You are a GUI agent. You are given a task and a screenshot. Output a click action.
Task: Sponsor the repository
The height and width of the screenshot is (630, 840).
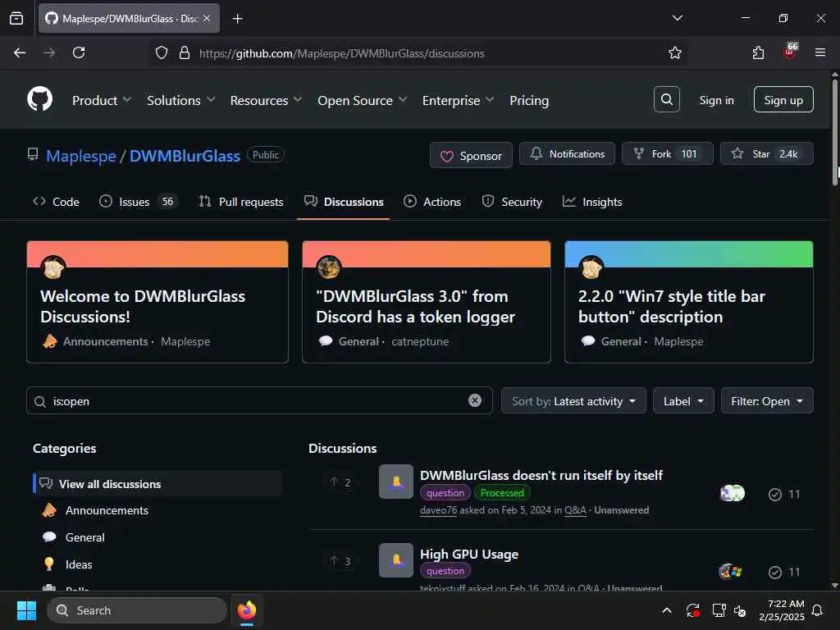(x=471, y=155)
